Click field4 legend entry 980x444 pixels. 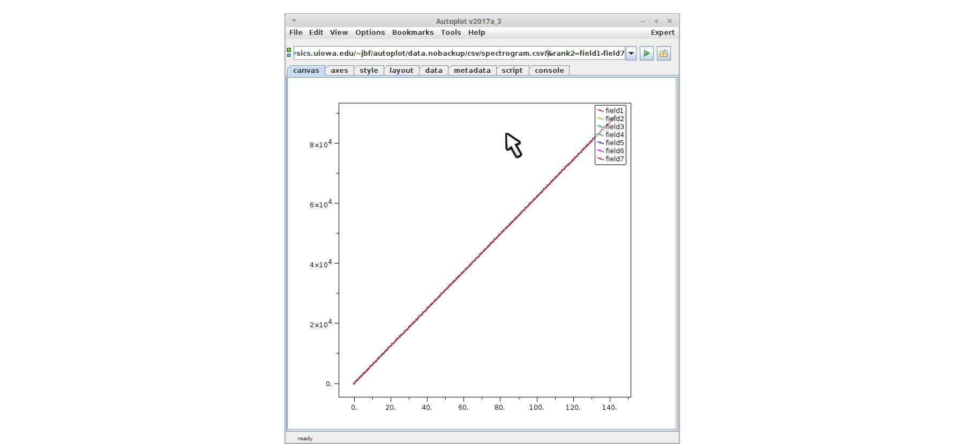pos(610,135)
